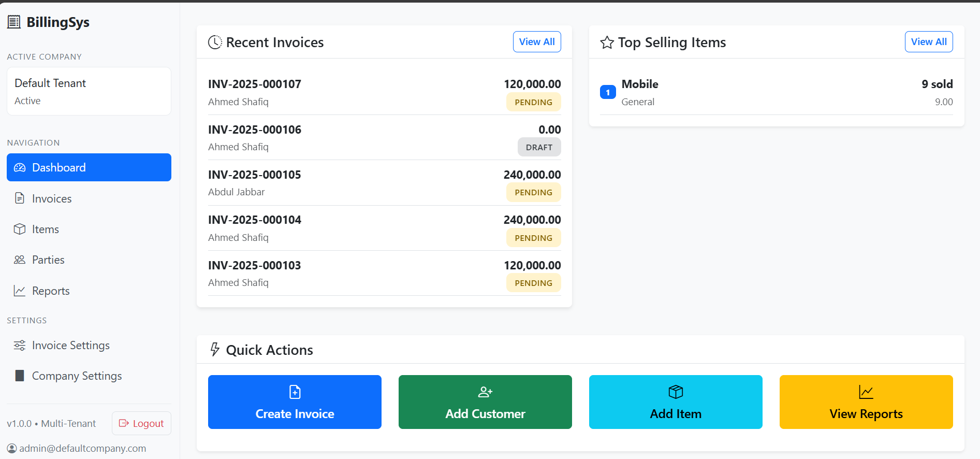The width and height of the screenshot is (980, 459).
Task: Open invoice INV-2025-000106 draft row
Action: tap(384, 138)
